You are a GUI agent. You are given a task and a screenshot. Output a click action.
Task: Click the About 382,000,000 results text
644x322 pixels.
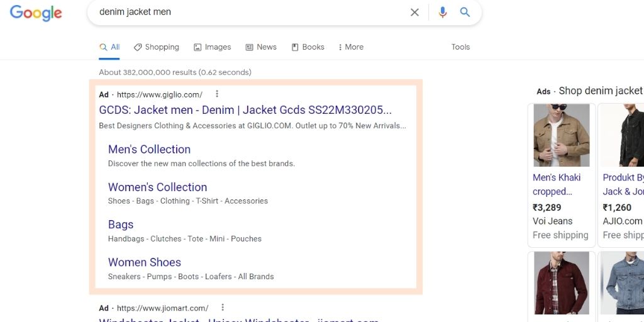175,72
